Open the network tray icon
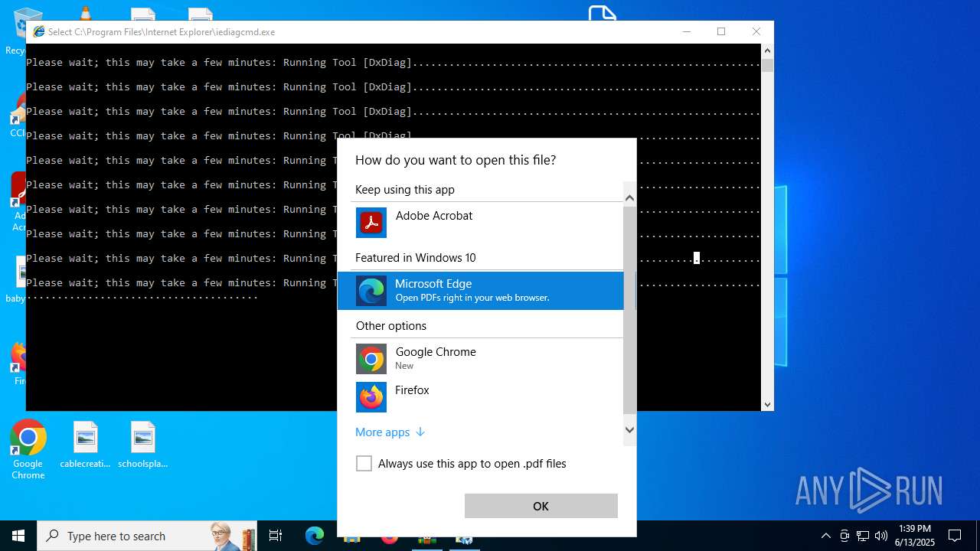The width and height of the screenshot is (980, 551). [863, 536]
